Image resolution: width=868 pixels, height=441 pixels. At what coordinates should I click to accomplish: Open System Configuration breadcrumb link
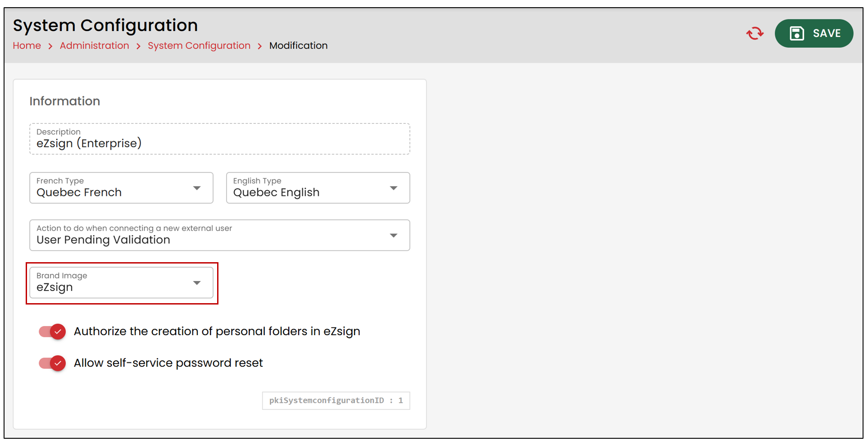[x=199, y=45]
